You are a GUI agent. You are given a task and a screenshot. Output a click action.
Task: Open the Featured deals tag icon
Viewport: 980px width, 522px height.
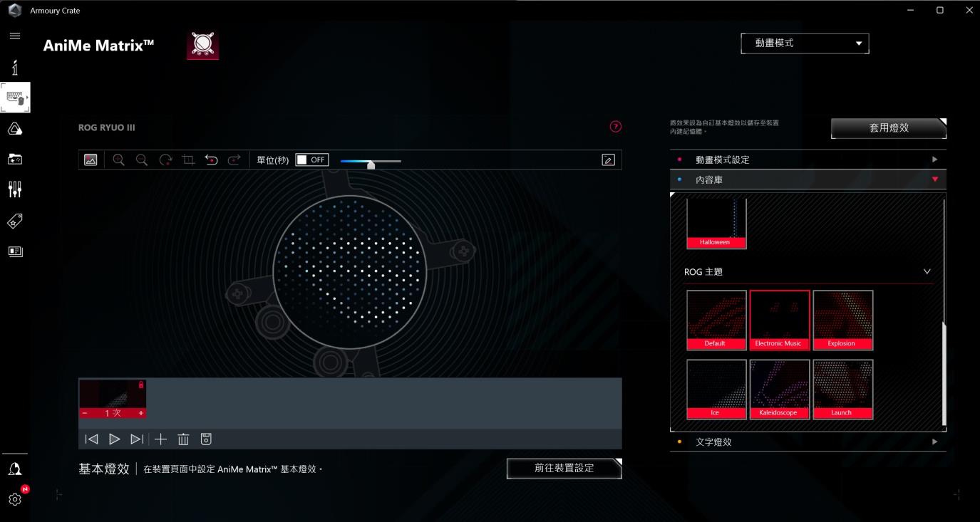coord(15,221)
